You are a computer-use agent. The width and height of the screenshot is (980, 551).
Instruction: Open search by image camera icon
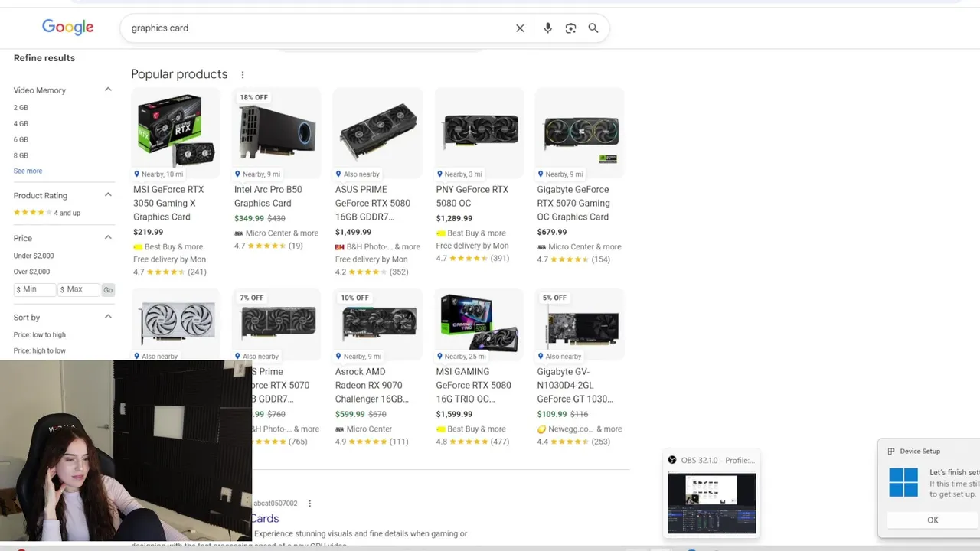(570, 28)
